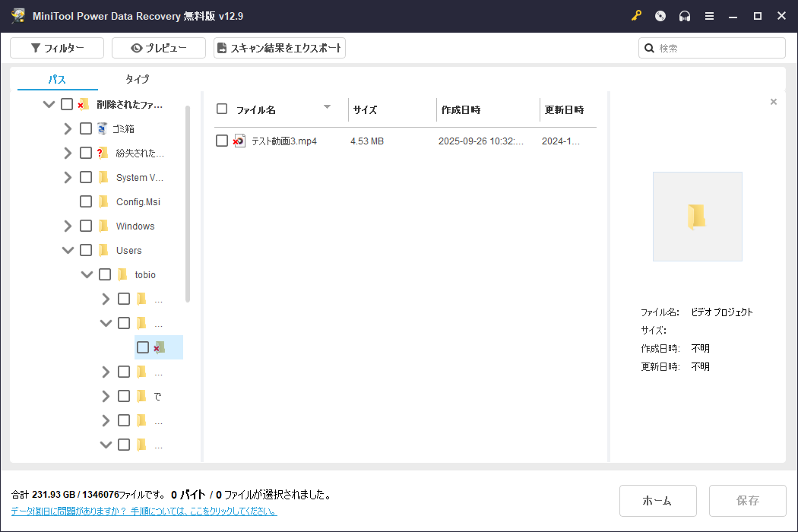
Task: Sort by the 作成日時 column header
Action: pos(461,109)
